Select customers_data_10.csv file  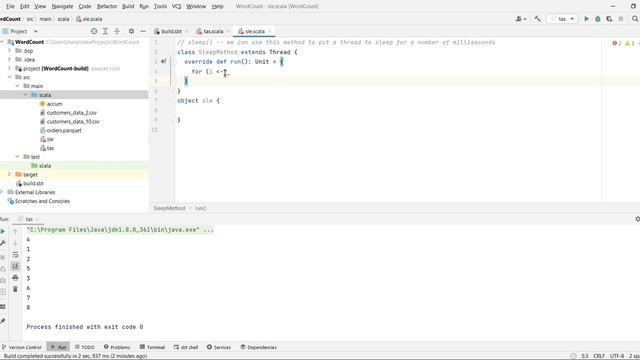tap(73, 122)
